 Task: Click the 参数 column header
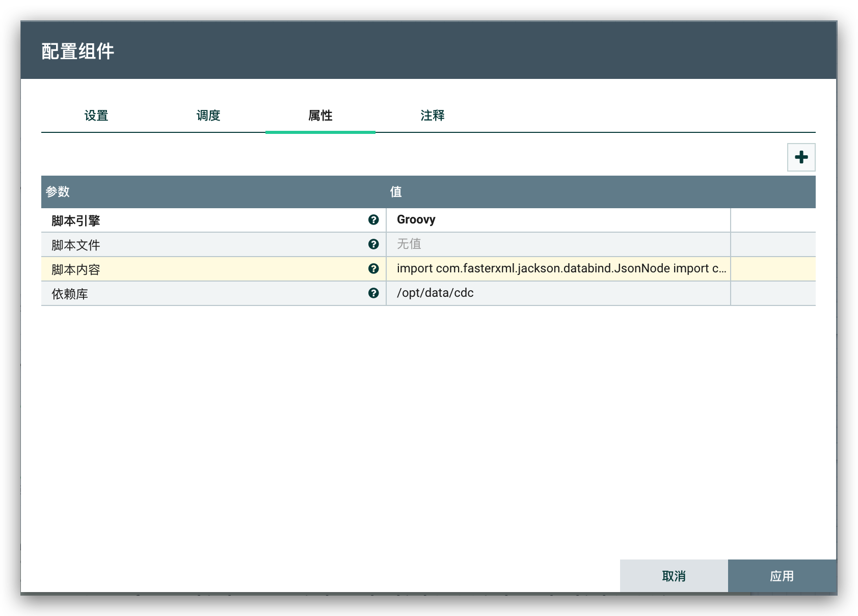click(x=58, y=192)
